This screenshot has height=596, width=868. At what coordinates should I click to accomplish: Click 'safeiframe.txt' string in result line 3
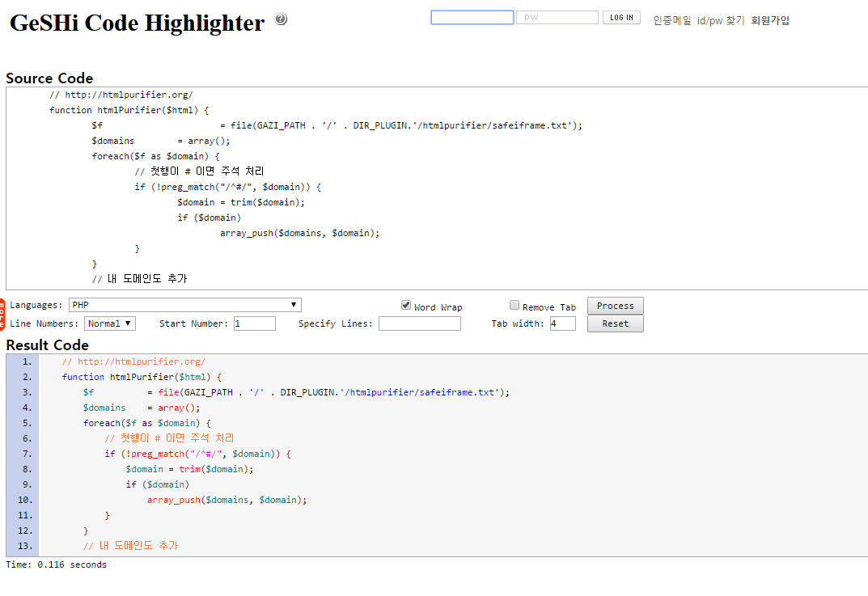tap(457, 392)
